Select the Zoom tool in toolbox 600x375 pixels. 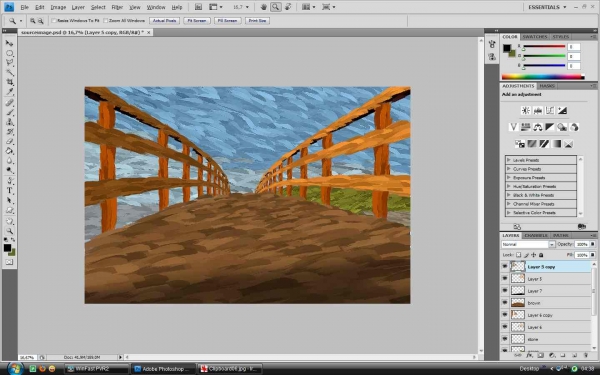coord(10,231)
